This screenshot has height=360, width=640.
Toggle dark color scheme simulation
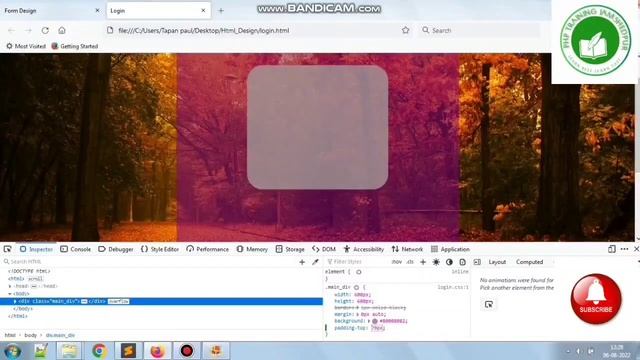point(449,262)
